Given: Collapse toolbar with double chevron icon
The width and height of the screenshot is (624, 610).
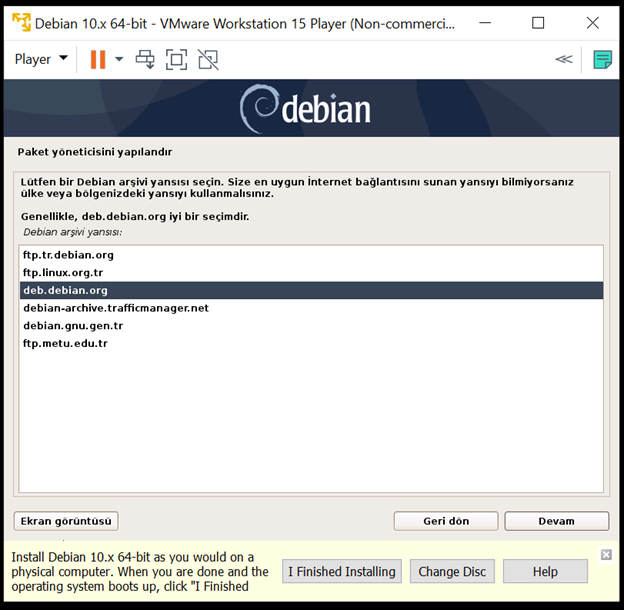Looking at the screenshot, I should click(x=564, y=59).
